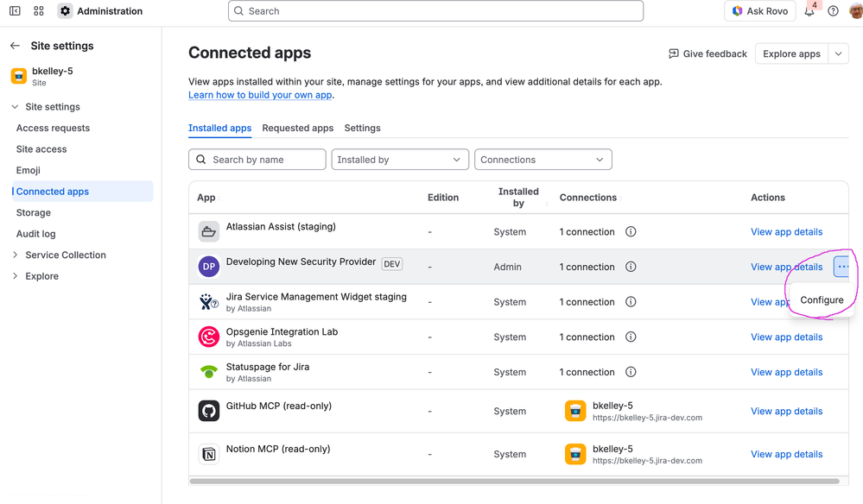Open more actions ellipsis for Developing New Security Provider
This screenshot has width=863, height=504.
[x=842, y=267]
